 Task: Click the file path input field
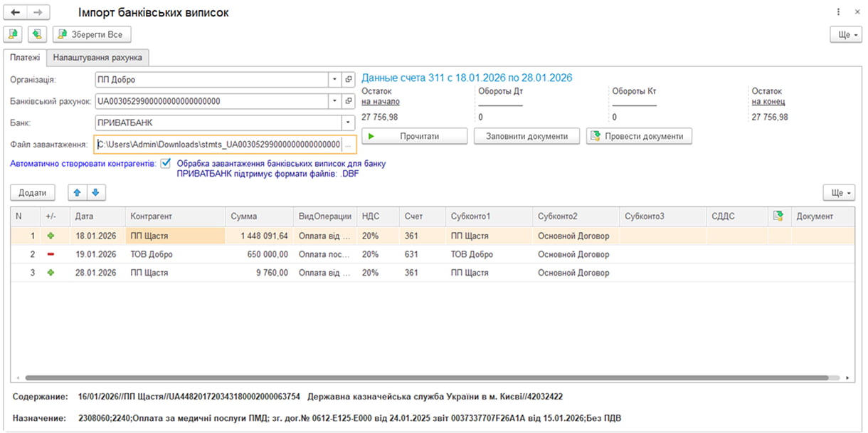click(x=218, y=145)
